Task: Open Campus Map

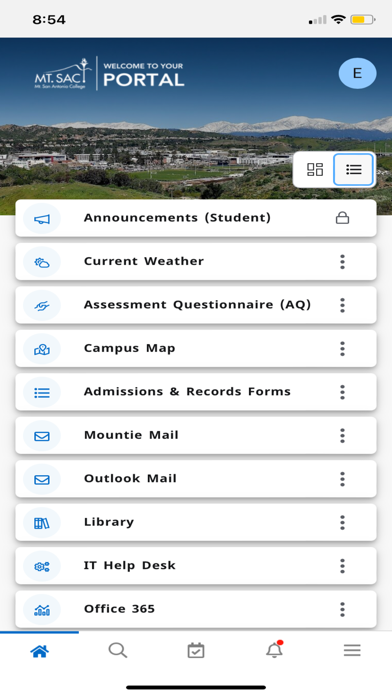Action: click(196, 348)
